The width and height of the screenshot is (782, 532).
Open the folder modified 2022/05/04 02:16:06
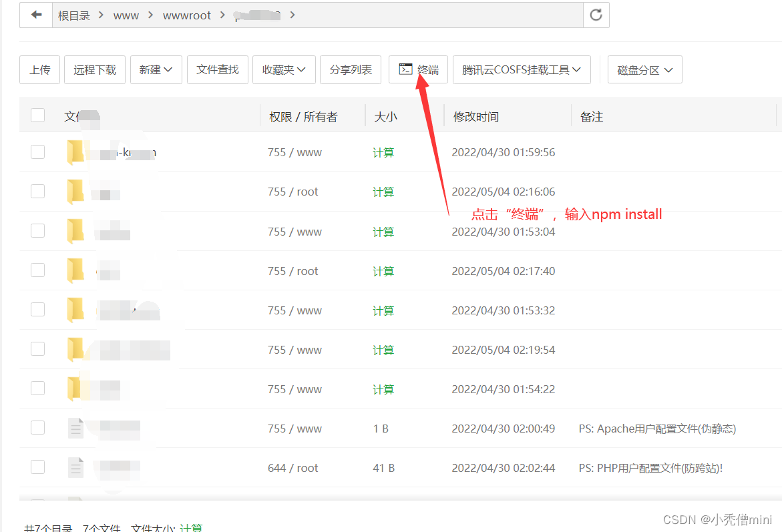coord(76,192)
